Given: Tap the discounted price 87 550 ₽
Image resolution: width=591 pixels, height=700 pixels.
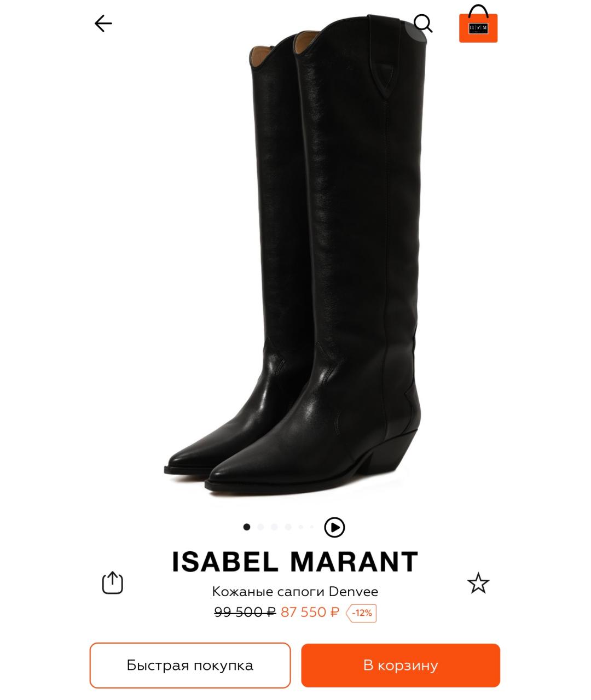Looking at the screenshot, I should click(310, 612).
